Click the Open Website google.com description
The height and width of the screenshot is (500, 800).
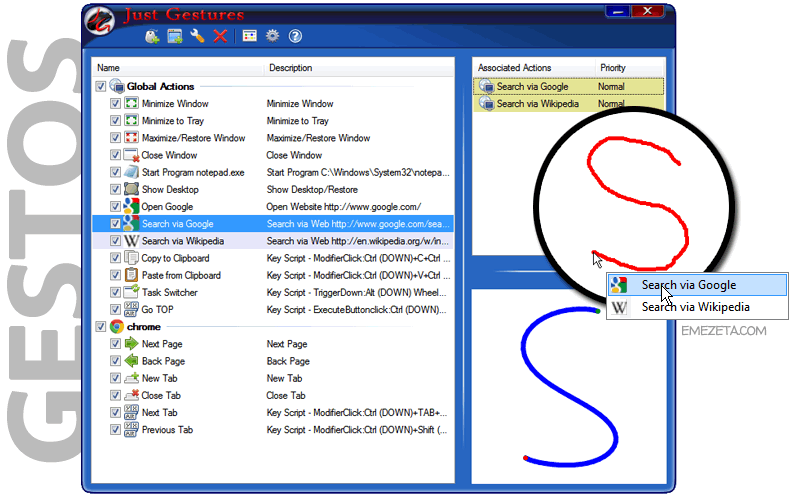pyautogui.click(x=343, y=207)
